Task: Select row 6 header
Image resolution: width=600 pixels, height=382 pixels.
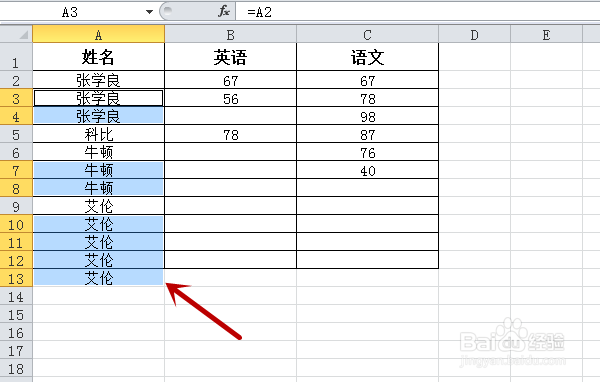Action: 16,152
